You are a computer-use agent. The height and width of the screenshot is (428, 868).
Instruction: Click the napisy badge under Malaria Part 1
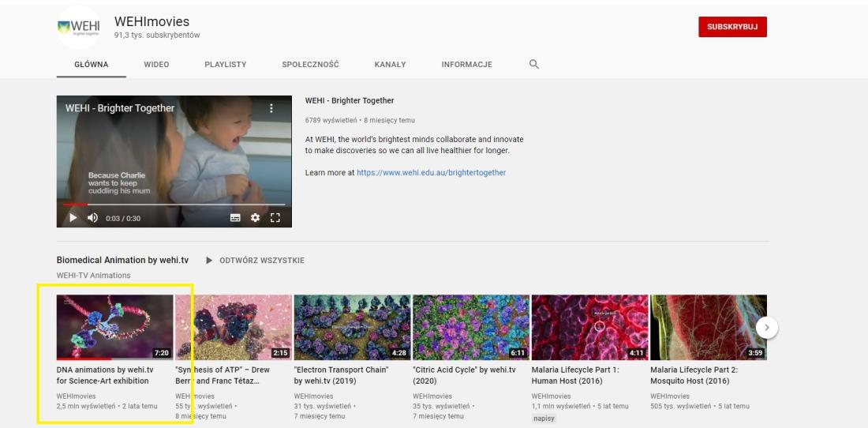[544, 418]
